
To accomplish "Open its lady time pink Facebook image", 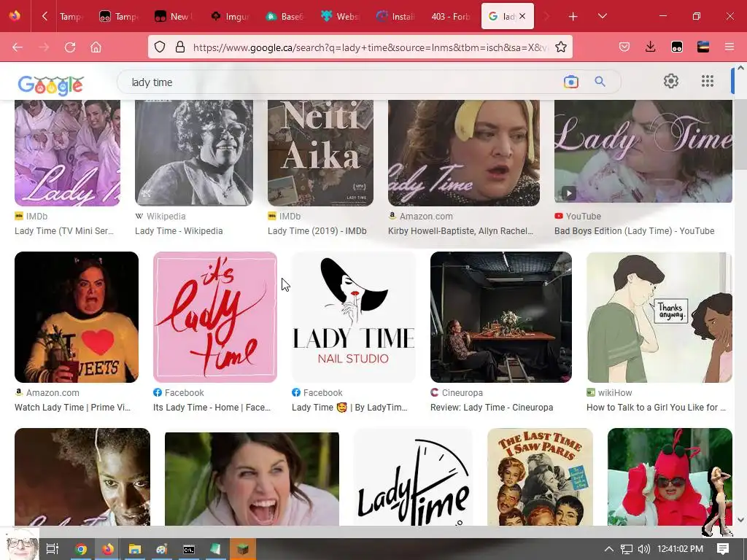I will [215, 317].
